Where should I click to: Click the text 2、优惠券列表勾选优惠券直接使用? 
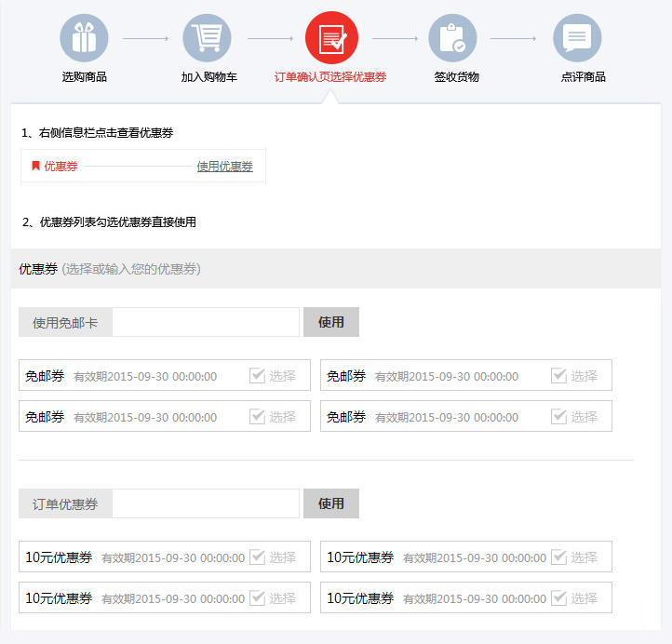pos(109,221)
